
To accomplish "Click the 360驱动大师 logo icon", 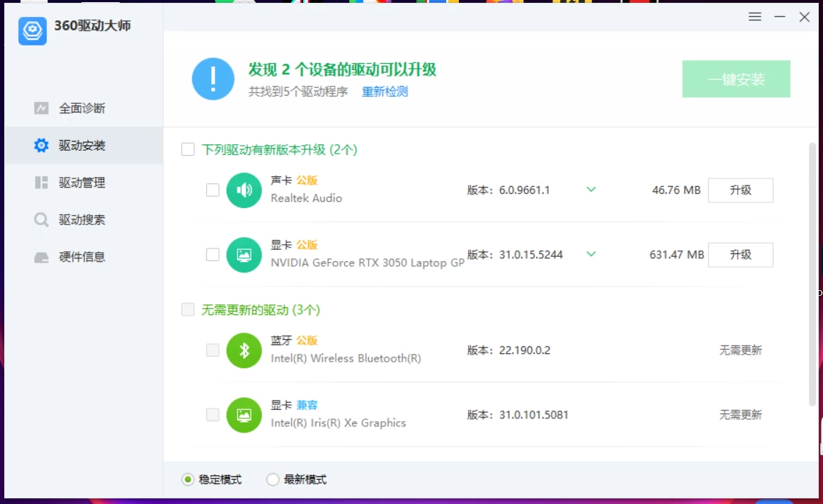I will tap(33, 30).
